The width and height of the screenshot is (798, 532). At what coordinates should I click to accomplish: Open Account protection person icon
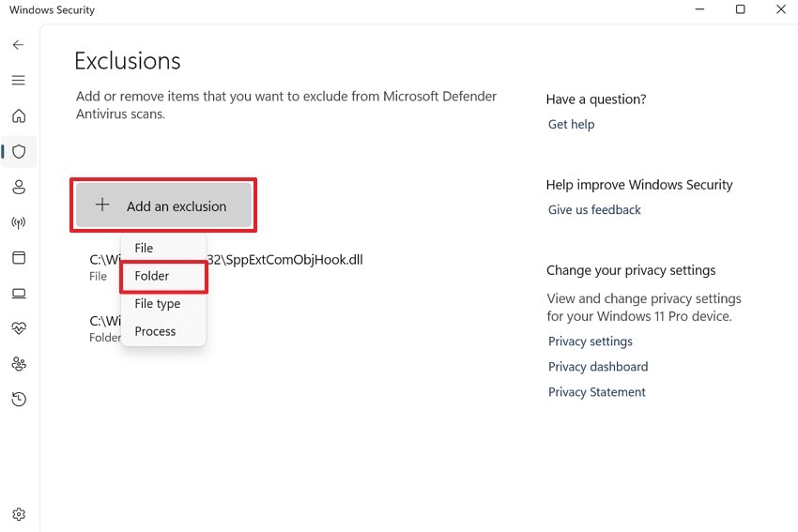(x=19, y=187)
